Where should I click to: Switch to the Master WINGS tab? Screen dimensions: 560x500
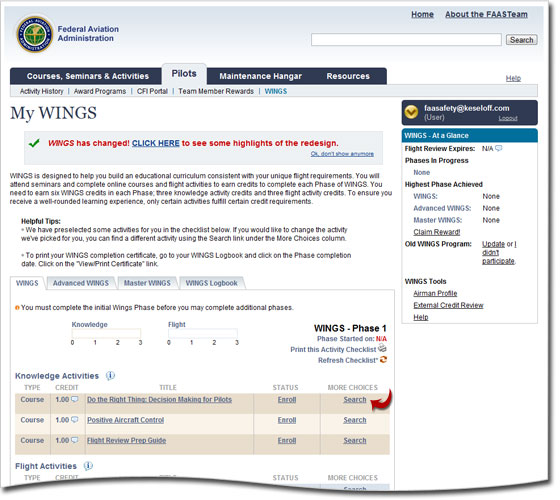point(147,283)
